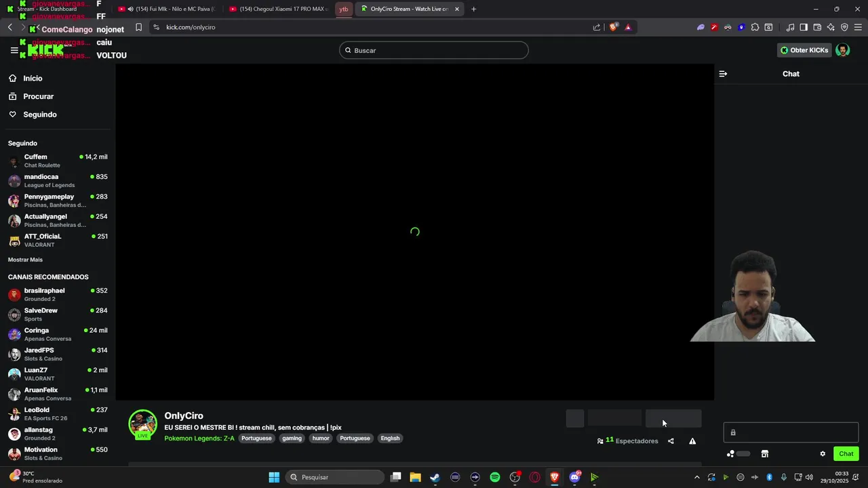Toggle browser sidebar panel icon
868x488 pixels.
(804, 27)
